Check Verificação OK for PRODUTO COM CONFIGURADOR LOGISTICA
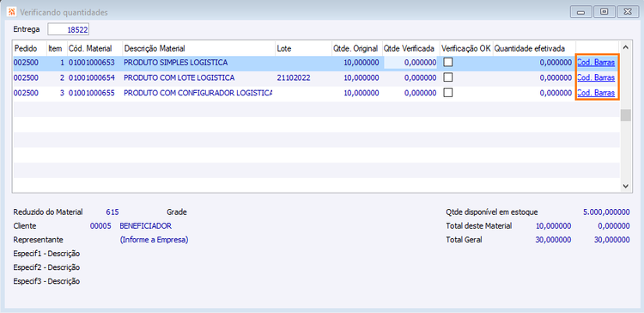644x313 pixels. click(x=448, y=93)
